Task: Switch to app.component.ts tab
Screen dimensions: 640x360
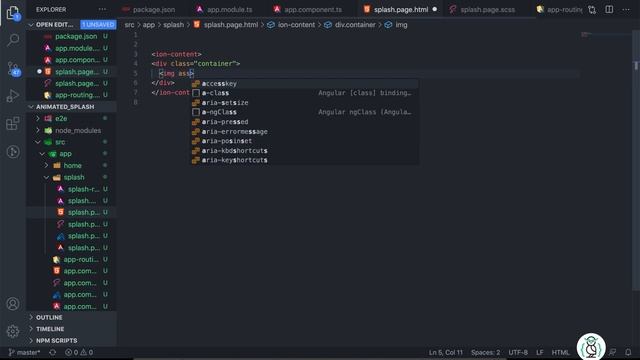Action: point(309,9)
